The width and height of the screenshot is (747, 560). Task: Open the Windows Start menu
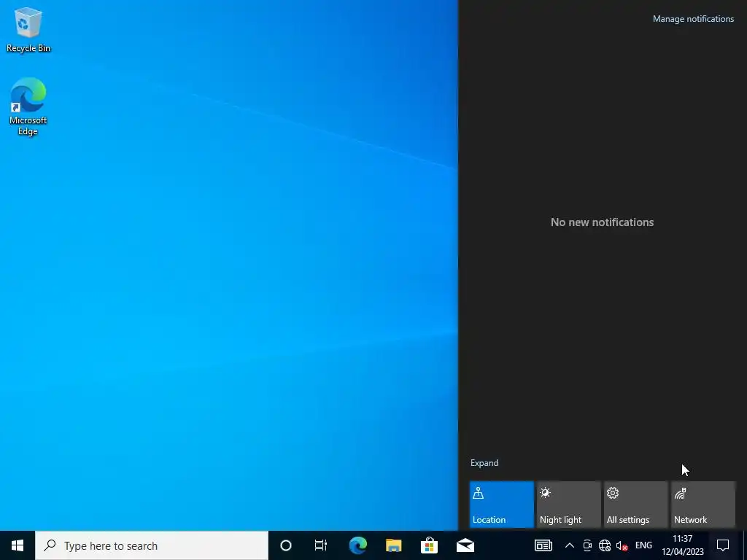coord(18,545)
